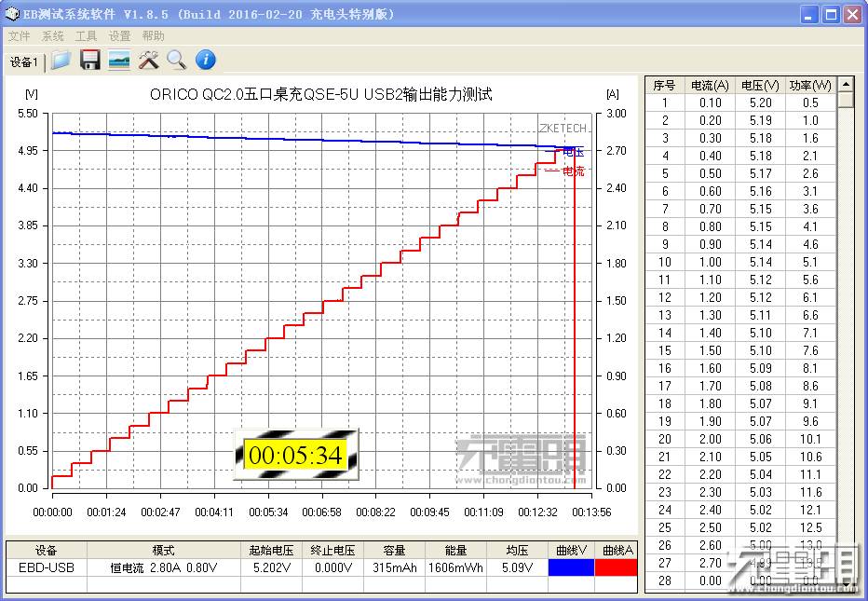Click the 恒电流 2.80A 0.80V mode cell
The width and height of the screenshot is (868, 601).
coord(163,567)
